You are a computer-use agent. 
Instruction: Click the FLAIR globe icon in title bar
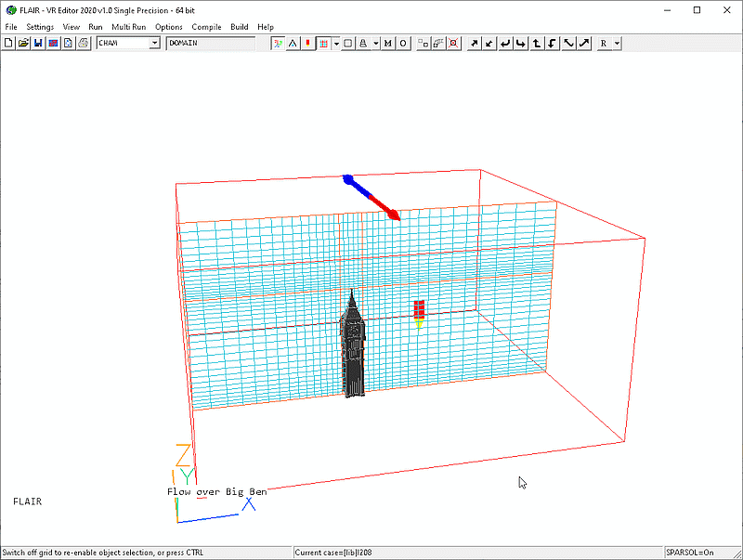click(x=11, y=10)
